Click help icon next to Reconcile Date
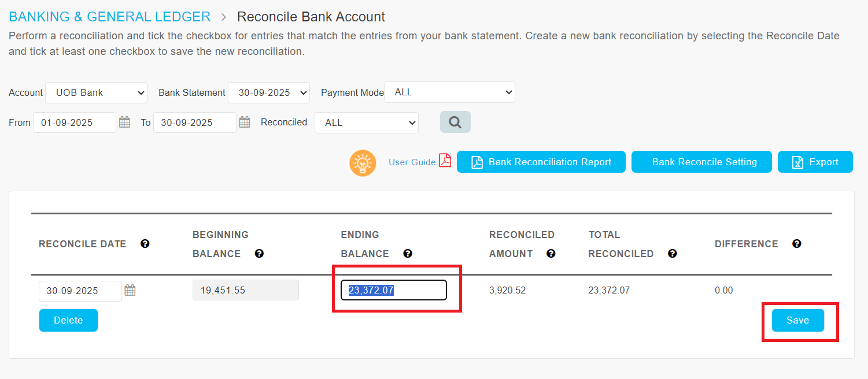This screenshot has height=379, width=868. point(145,244)
